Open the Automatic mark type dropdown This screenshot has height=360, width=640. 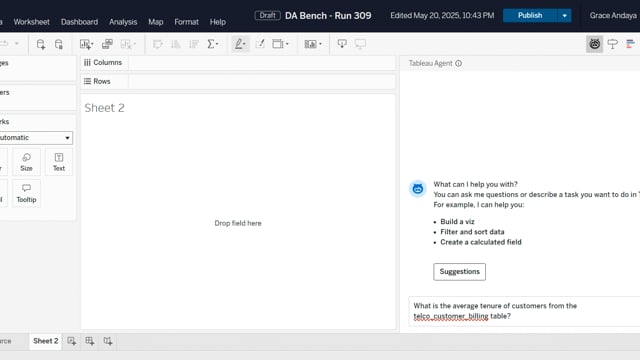pos(36,138)
